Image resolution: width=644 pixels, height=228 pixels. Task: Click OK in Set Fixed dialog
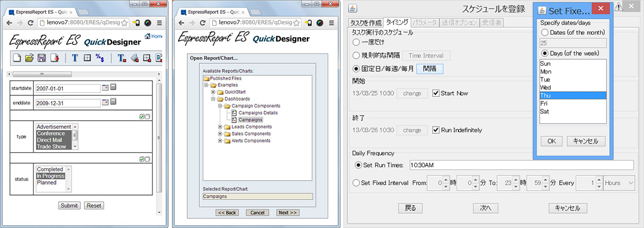pyautogui.click(x=552, y=141)
